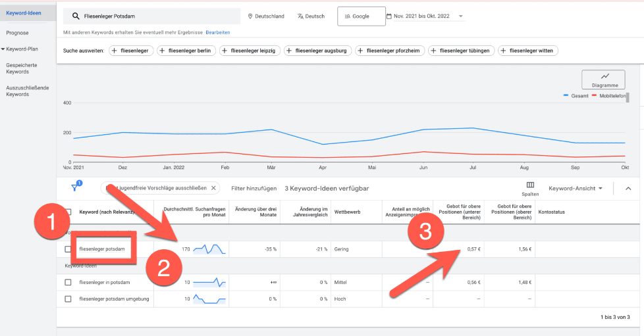Screen dimensions: 644x336
Task: Click the filter funnel icon
Action: point(74,188)
